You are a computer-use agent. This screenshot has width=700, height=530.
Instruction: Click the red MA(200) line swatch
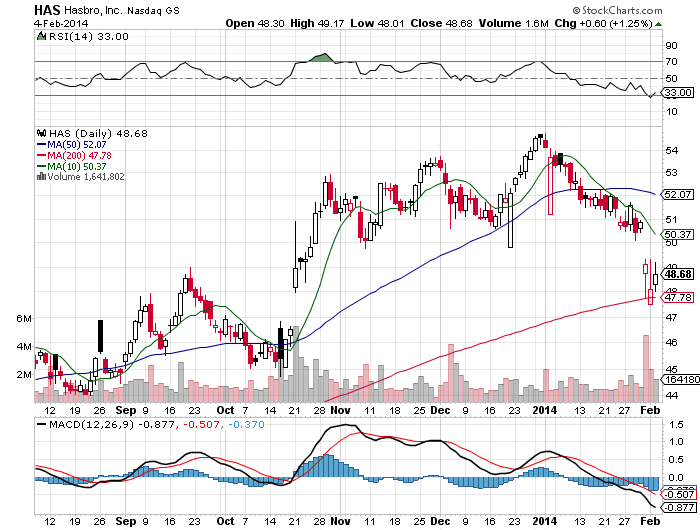[x=42, y=155]
